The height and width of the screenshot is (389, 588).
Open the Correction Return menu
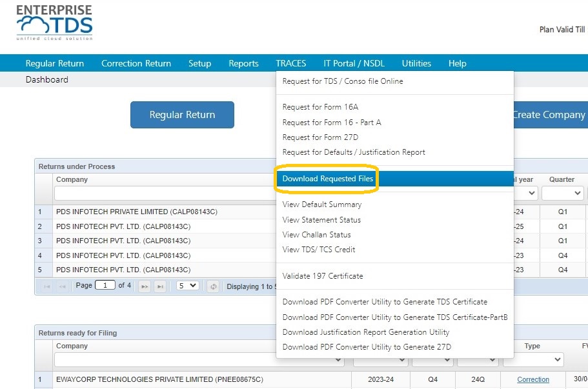pyautogui.click(x=136, y=63)
